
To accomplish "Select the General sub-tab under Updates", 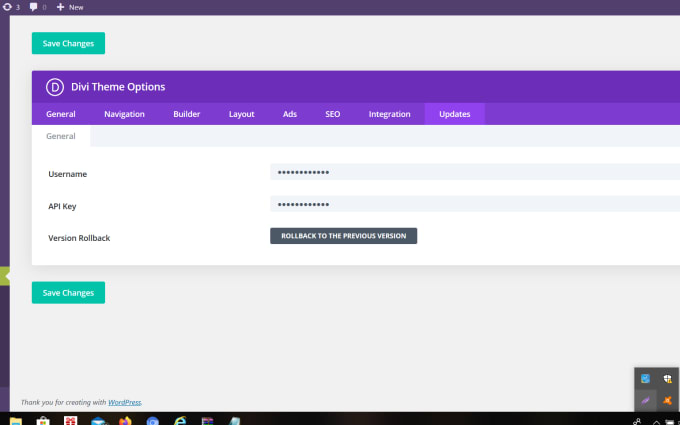I will coord(61,136).
